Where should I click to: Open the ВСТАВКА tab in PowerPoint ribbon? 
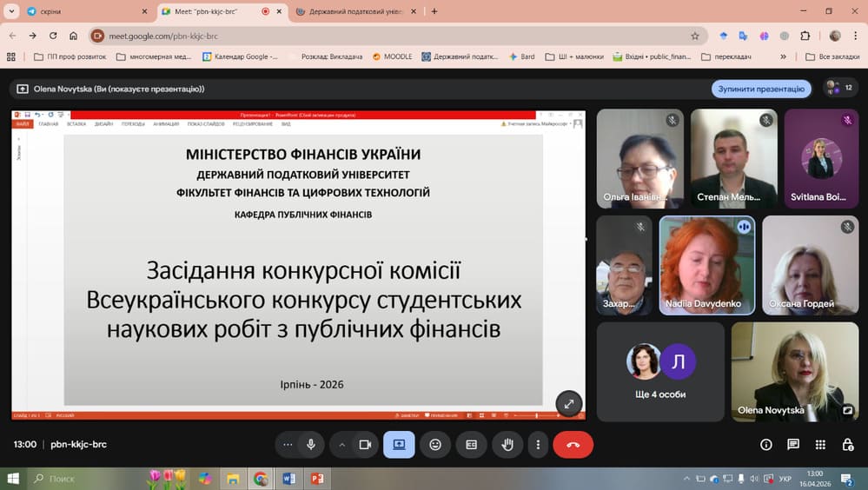76,124
